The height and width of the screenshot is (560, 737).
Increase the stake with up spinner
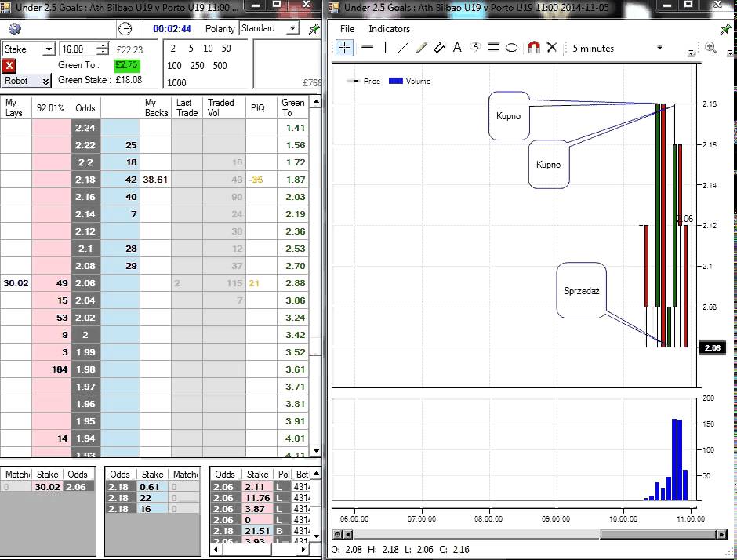tap(103, 45)
